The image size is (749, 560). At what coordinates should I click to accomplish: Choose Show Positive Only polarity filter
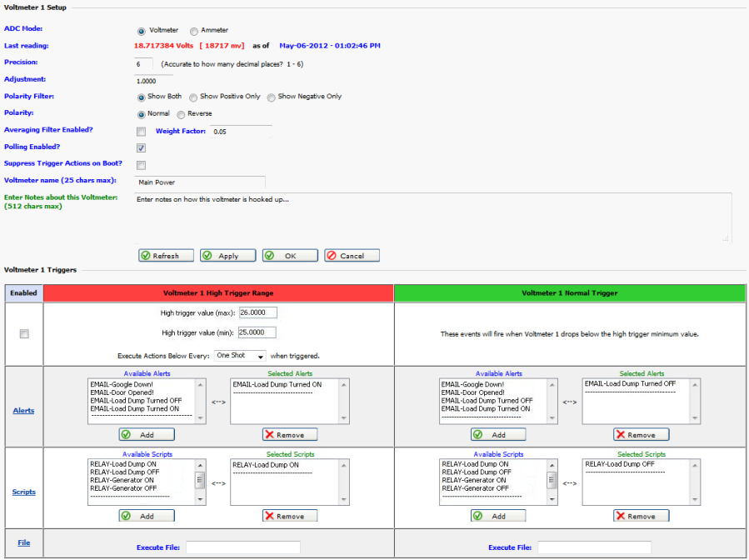pyautogui.click(x=193, y=97)
